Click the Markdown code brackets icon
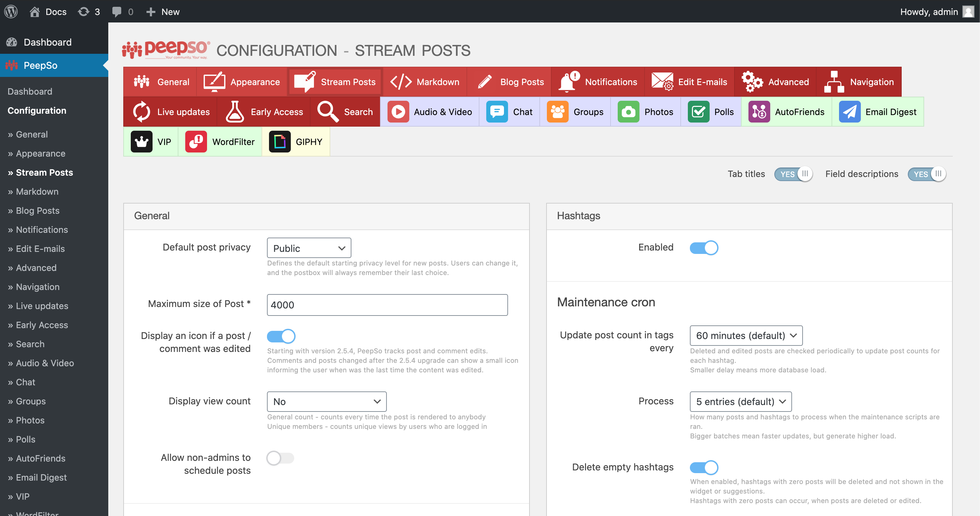The height and width of the screenshot is (516, 980). 401,81
